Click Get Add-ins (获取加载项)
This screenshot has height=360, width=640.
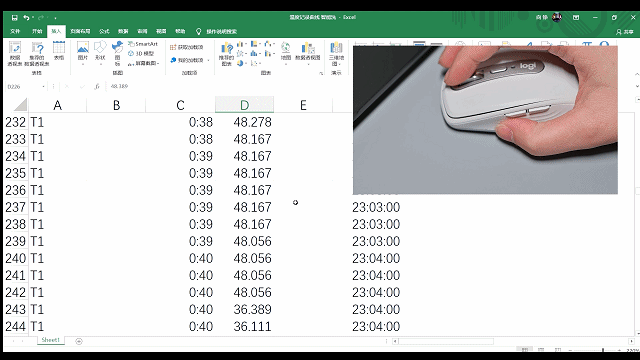187,47
